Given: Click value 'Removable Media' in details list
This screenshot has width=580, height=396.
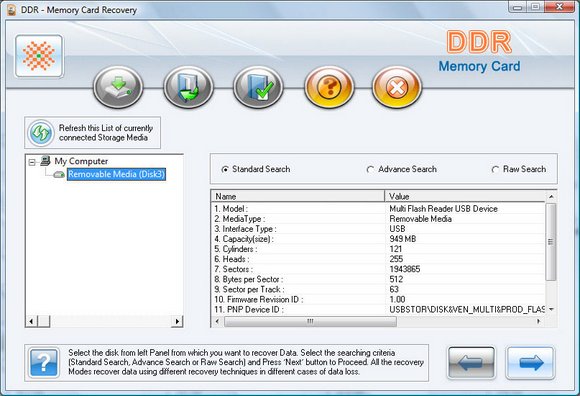Looking at the screenshot, I should click(x=421, y=219).
